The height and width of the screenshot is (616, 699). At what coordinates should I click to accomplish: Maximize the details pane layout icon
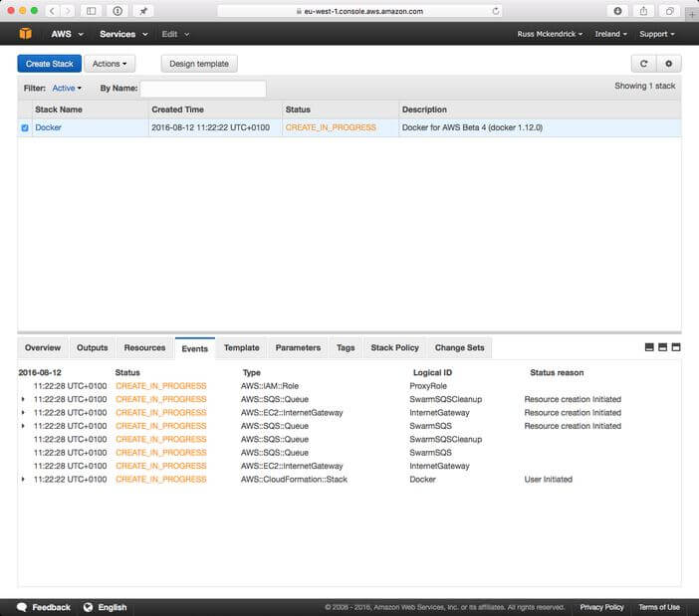click(676, 347)
